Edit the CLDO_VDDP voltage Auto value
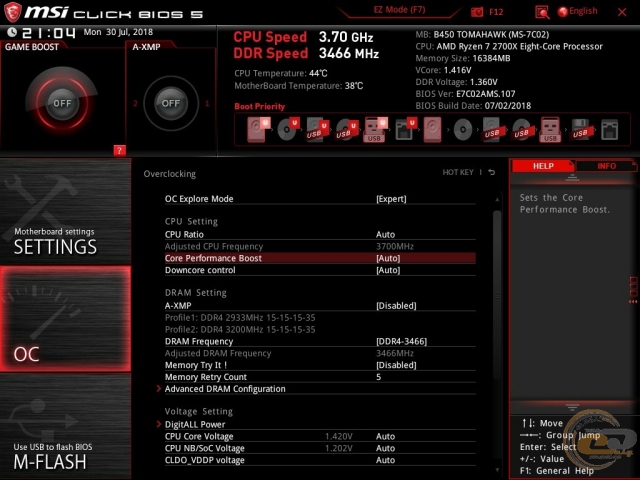This screenshot has height=480, width=640. point(385,460)
